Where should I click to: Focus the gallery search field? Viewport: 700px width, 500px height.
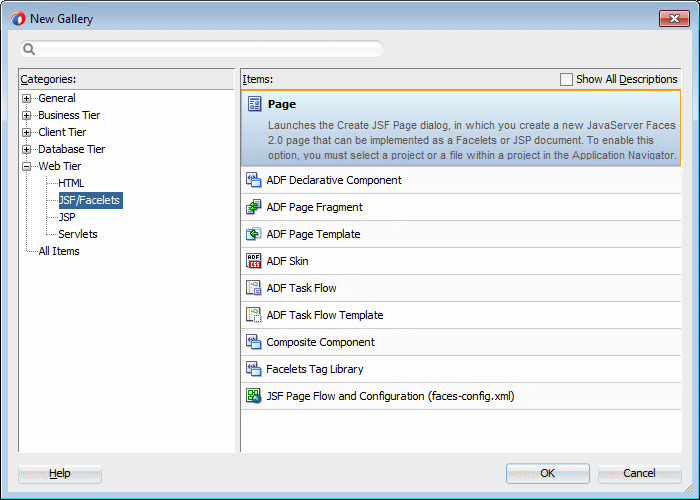pos(201,49)
